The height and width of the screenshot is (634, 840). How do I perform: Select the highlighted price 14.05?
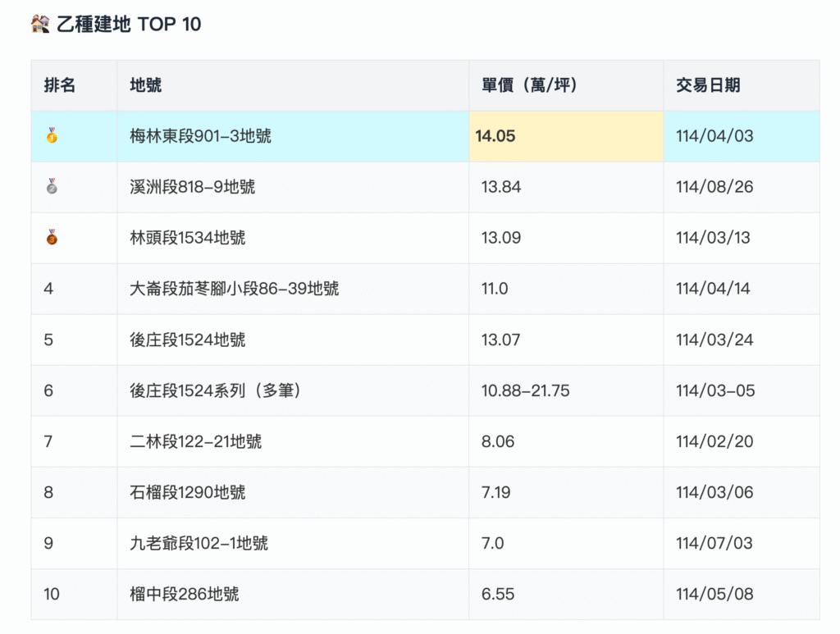click(495, 136)
